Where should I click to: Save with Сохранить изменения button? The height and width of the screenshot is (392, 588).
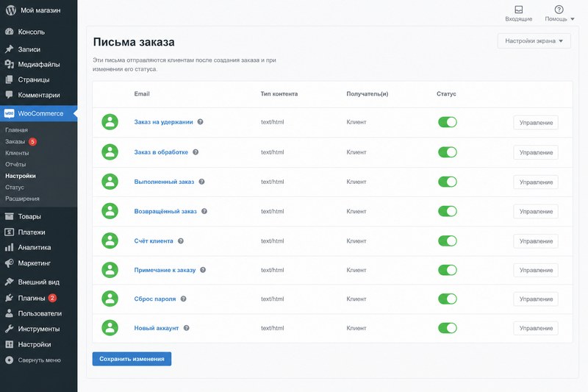[x=132, y=359]
